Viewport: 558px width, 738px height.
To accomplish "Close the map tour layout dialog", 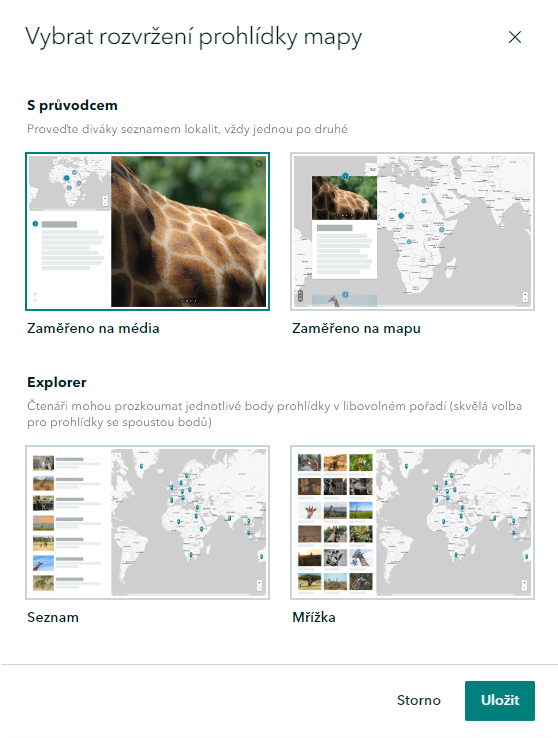I will [515, 37].
